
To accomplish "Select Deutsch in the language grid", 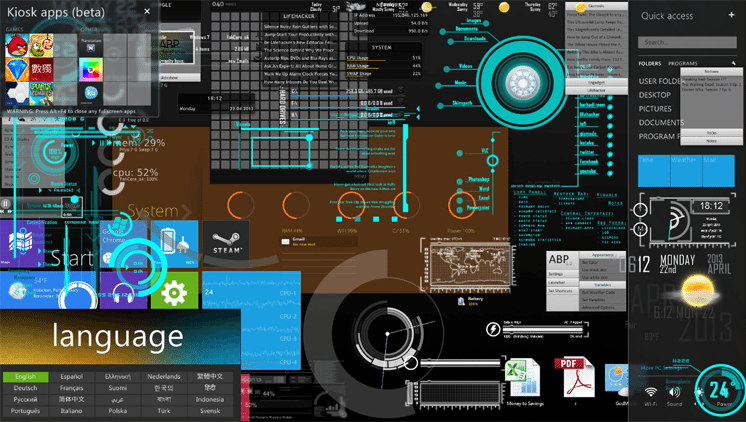I will (x=25, y=388).
